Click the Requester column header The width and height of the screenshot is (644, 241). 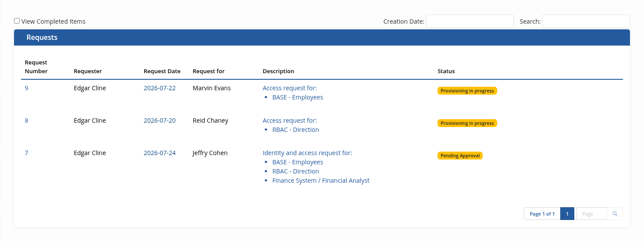[88, 71]
